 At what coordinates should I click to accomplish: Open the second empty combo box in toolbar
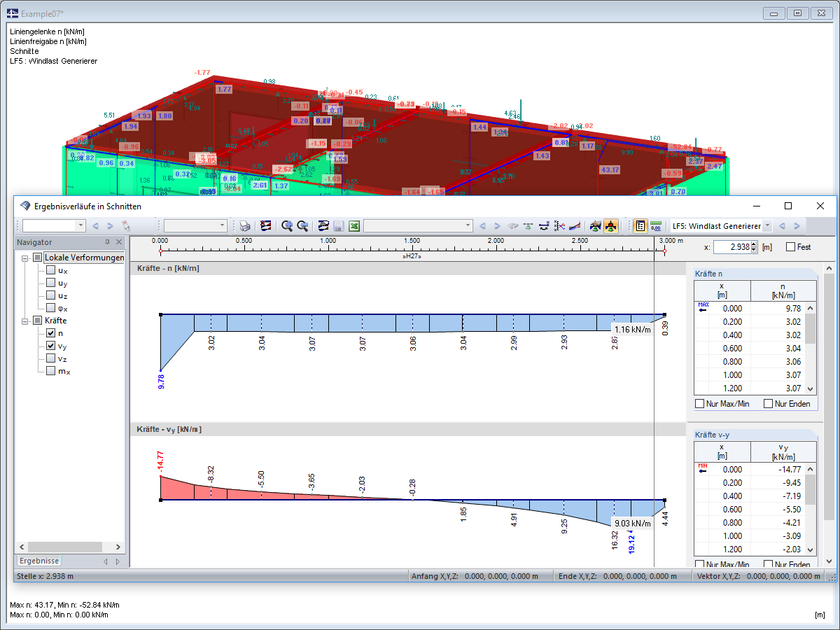pos(223,226)
